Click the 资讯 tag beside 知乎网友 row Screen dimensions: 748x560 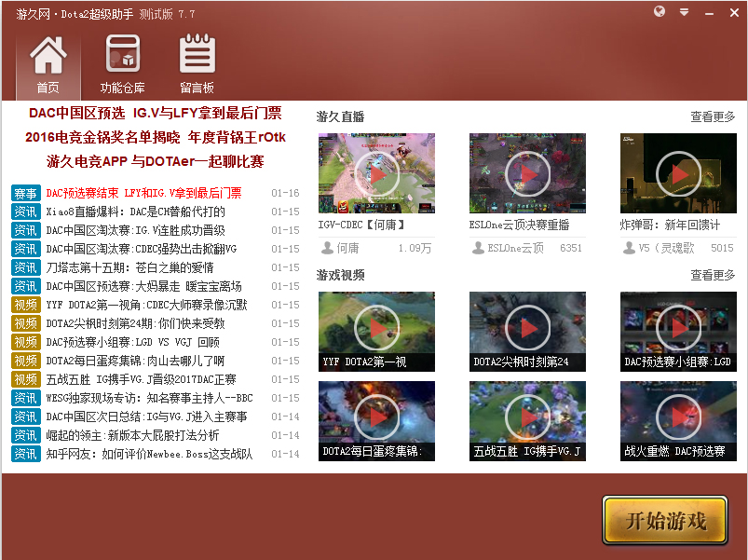pyautogui.click(x=26, y=454)
